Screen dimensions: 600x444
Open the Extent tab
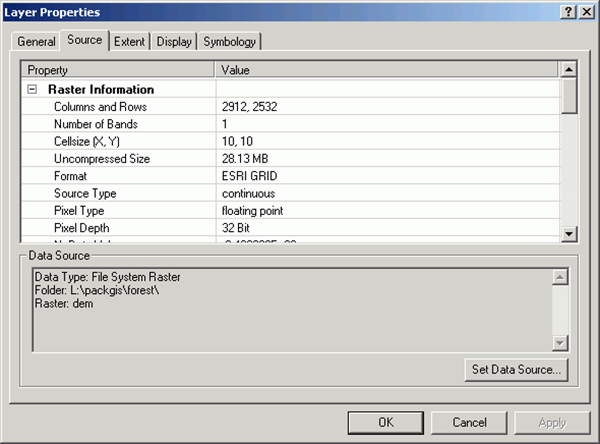[x=129, y=42]
